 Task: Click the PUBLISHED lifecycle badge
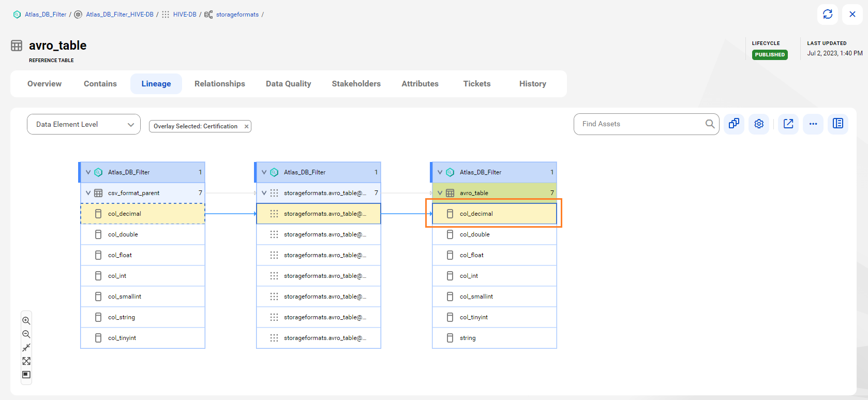tap(770, 55)
